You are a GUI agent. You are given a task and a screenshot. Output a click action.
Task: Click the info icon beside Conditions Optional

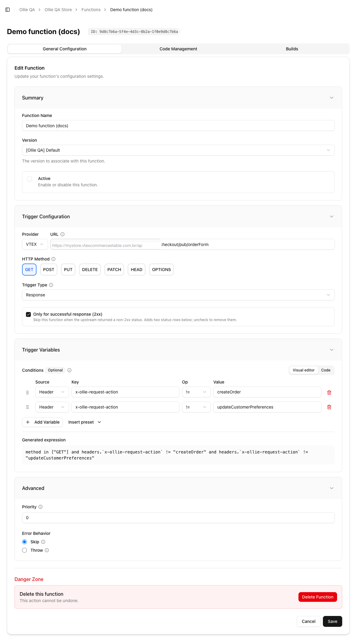(69, 370)
